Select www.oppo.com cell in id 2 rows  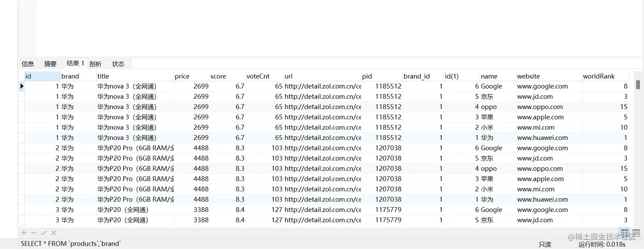click(x=549, y=168)
